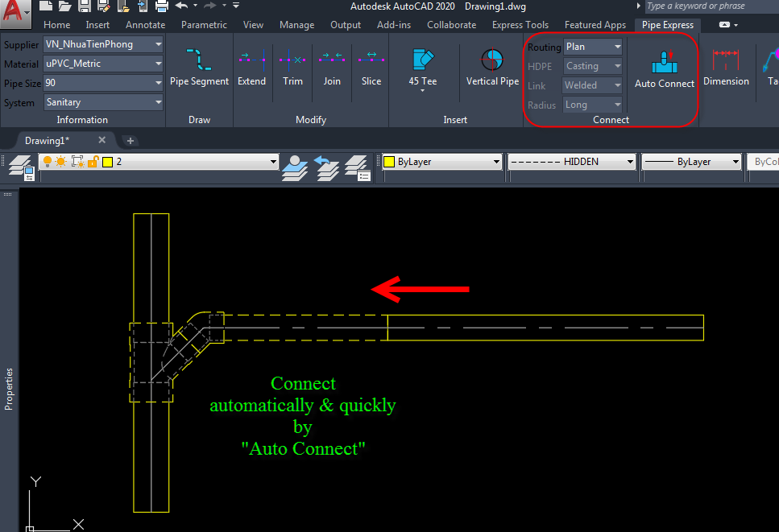Switch to the Add-ins ribbon tab

pos(394,25)
